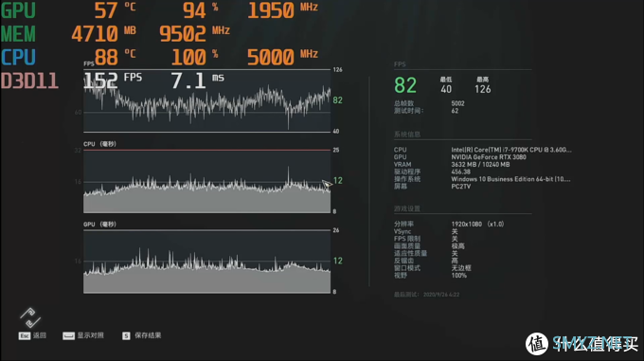
Task: Click the 系统信息 section heading
Action: (407, 135)
